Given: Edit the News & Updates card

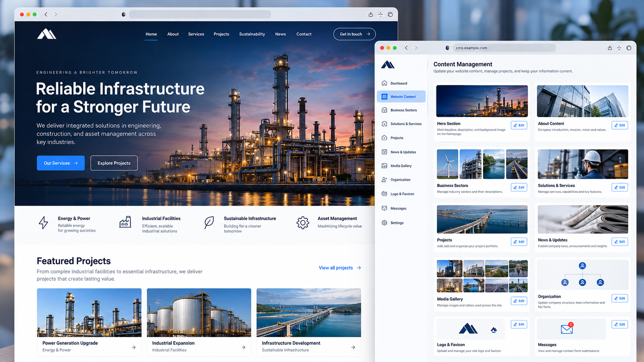Looking at the screenshot, I should (620, 242).
